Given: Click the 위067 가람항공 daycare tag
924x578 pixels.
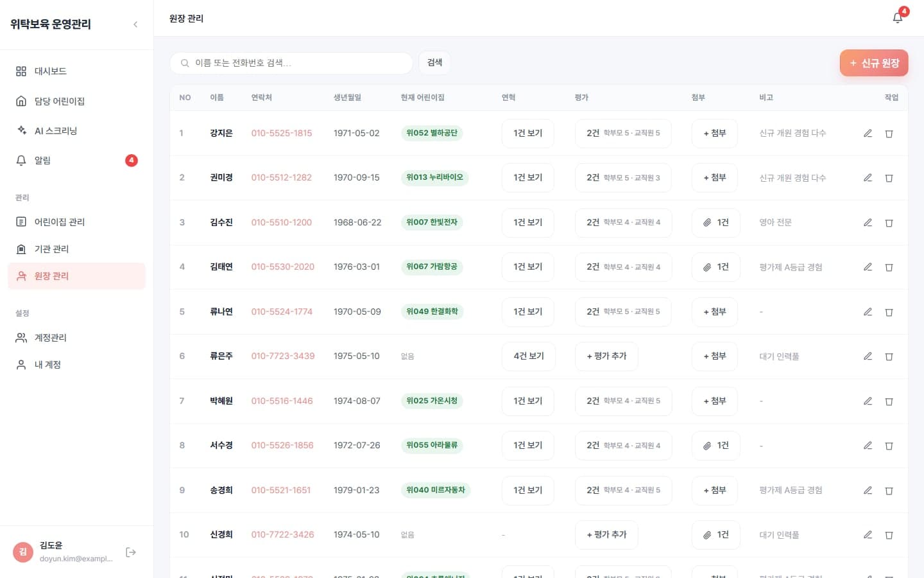Looking at the screenshot, I should [x=432, y=267].
